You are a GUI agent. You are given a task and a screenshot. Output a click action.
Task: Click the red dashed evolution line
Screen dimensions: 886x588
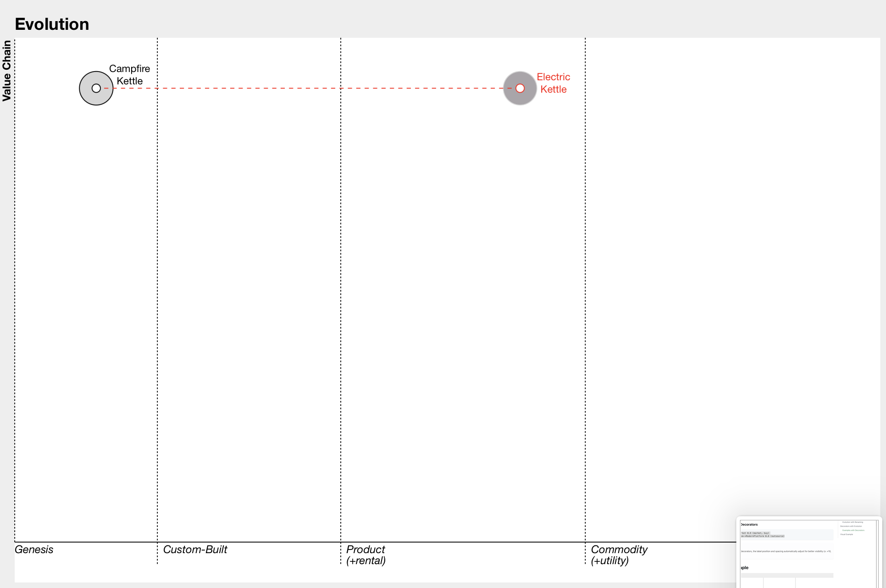click(307, 88)
